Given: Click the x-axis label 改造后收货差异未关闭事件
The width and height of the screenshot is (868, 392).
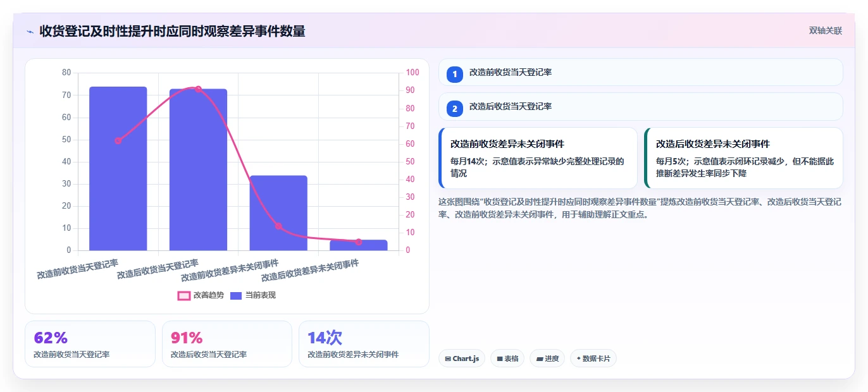Looking at the screenshot, I should (x=310, y=270).
